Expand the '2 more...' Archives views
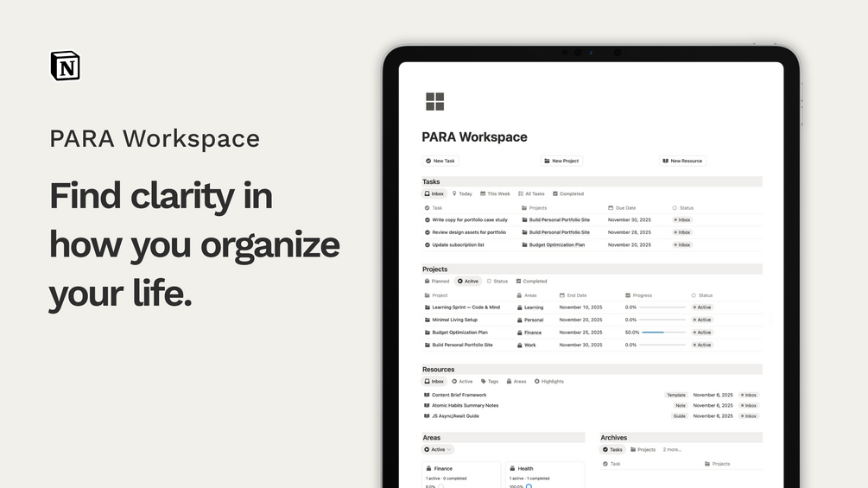Viewport: 868px width, 488px height. [x=672, y=450]
